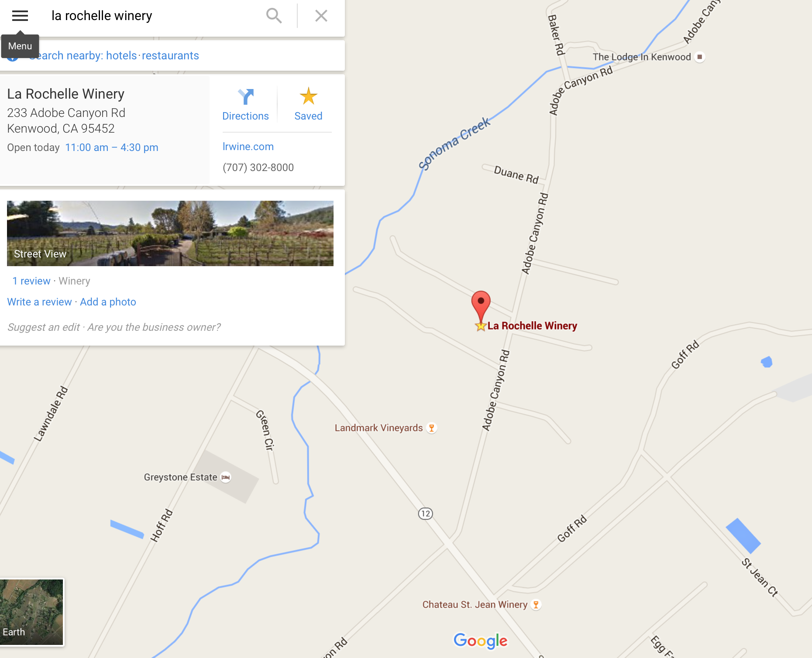812x658 pixels.
Task: Open the hamburger Menu icon
Action: click(20, 16)
